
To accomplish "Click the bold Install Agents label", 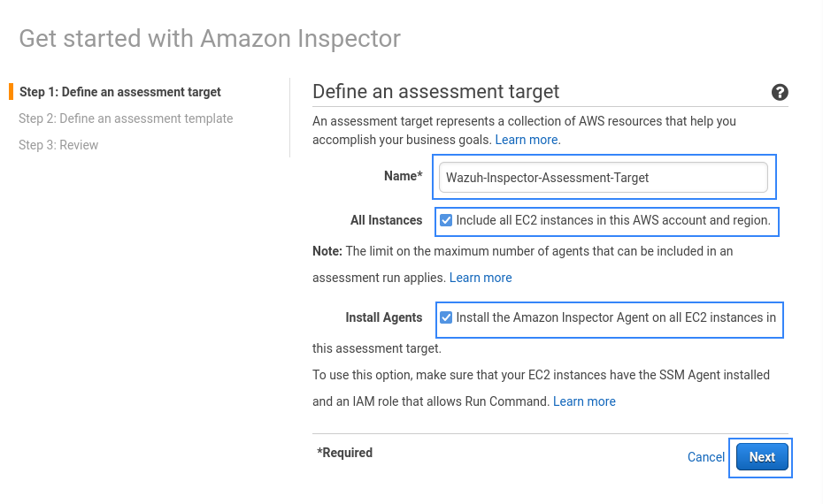I will click(384, 317).
